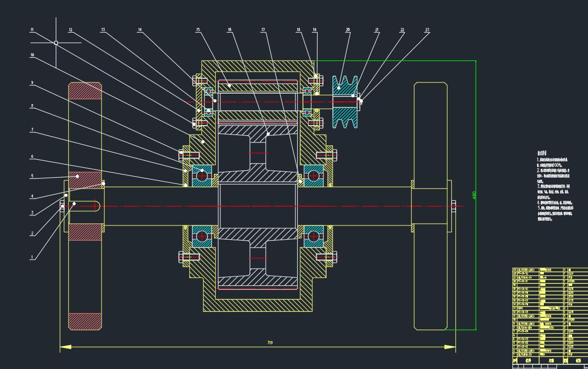Select part balloon number 5

[32, 176]
